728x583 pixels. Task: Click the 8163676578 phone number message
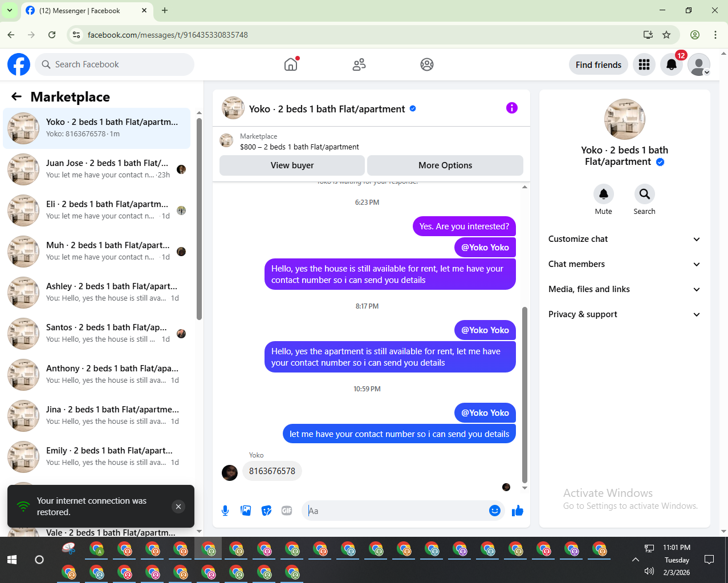coord(272,471)
